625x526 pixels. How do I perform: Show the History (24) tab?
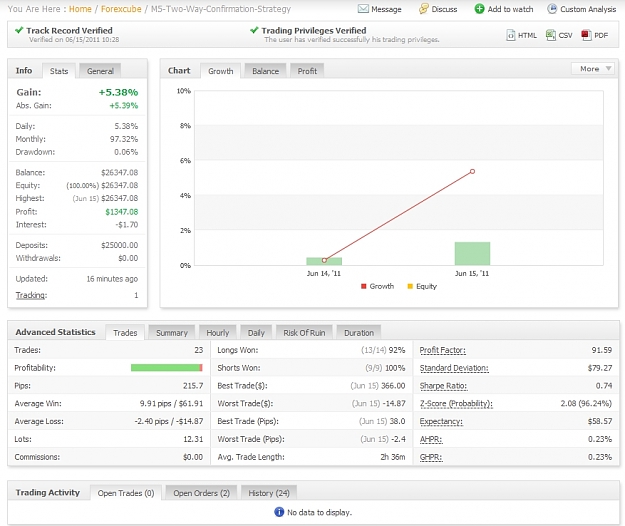(269, 493)
